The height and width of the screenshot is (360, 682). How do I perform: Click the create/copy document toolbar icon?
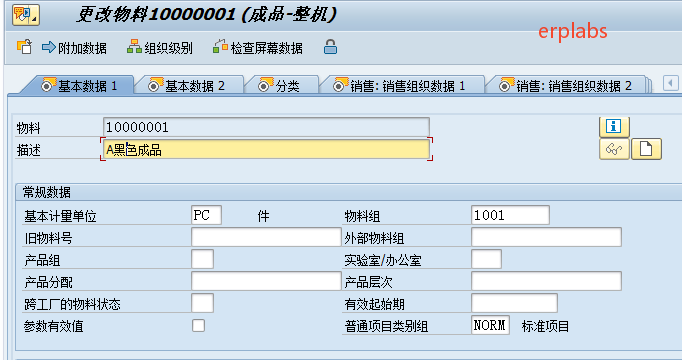24,47
